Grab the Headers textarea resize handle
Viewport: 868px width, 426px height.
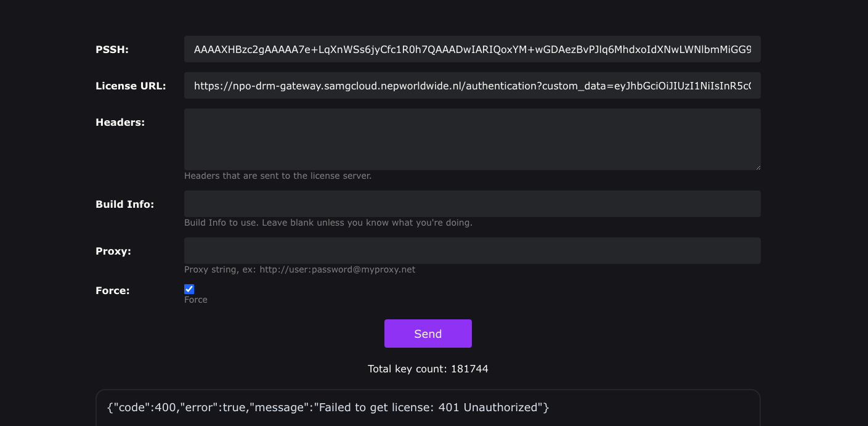coord(757,166)
